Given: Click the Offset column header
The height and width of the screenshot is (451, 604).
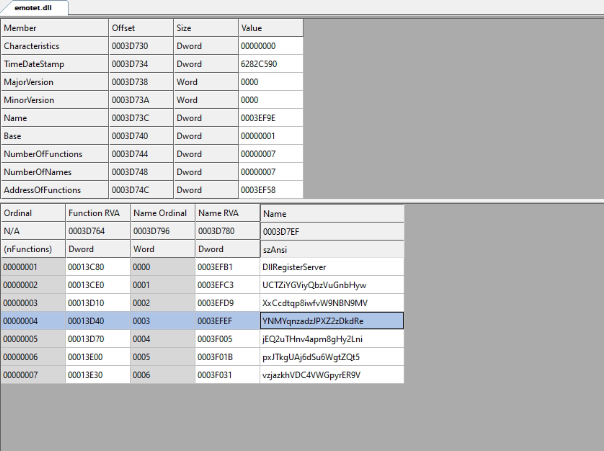Looking at the screenshot, I should click(141, 28).
